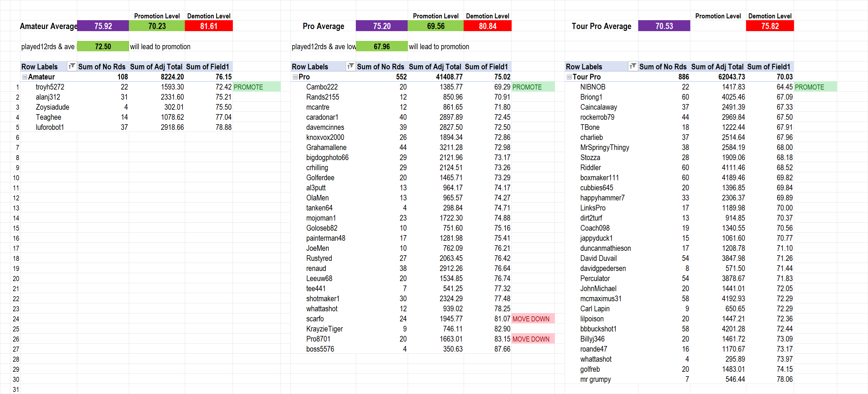The height and width of the screenshot is (394, 868).
Task: Select the Tour Pro Average label cell
Action: pos(601,26)
